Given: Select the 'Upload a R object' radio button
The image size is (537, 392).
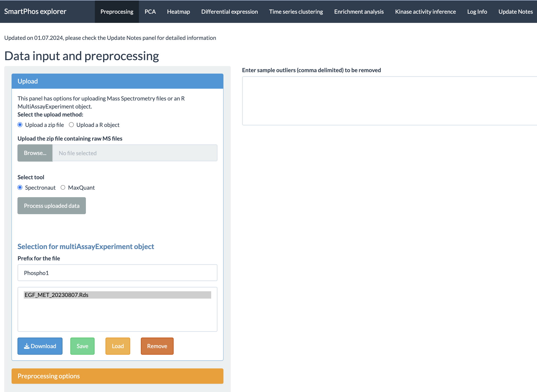Looking at the screenshot, I should point(71,125).
